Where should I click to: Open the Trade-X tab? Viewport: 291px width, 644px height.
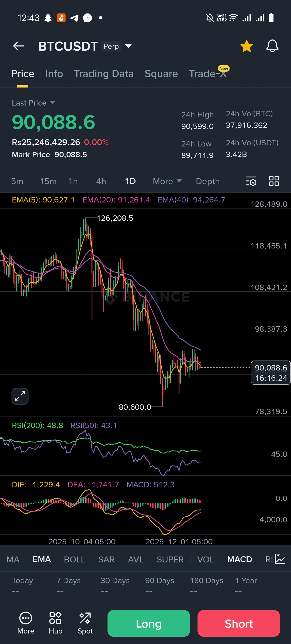208,74
